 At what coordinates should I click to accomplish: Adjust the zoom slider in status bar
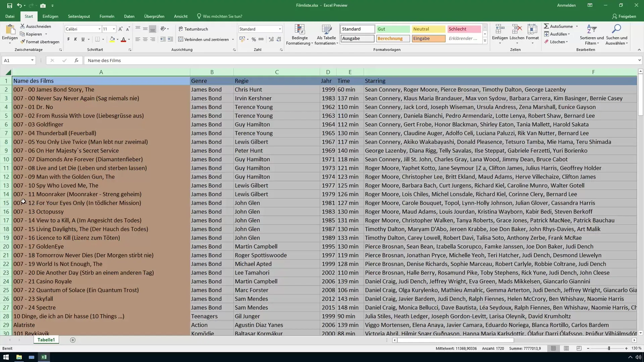[609, 348]
